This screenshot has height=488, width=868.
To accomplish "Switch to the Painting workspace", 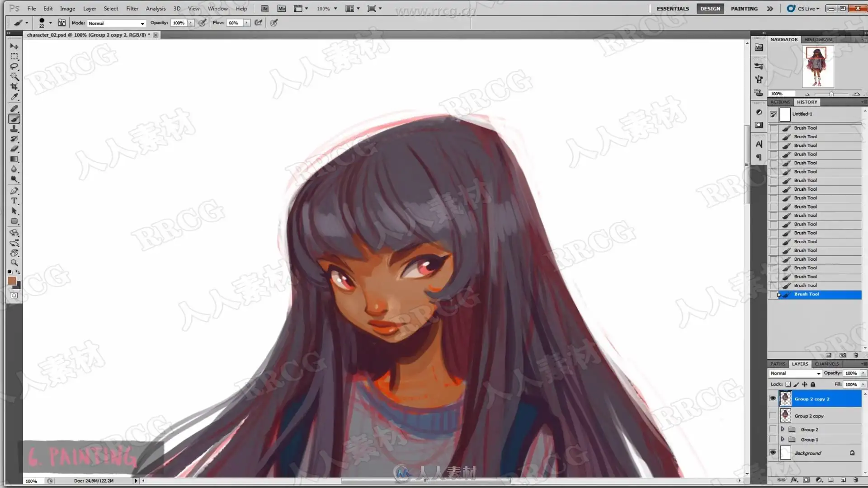I will pyautogui.click(x=744, y=9).
